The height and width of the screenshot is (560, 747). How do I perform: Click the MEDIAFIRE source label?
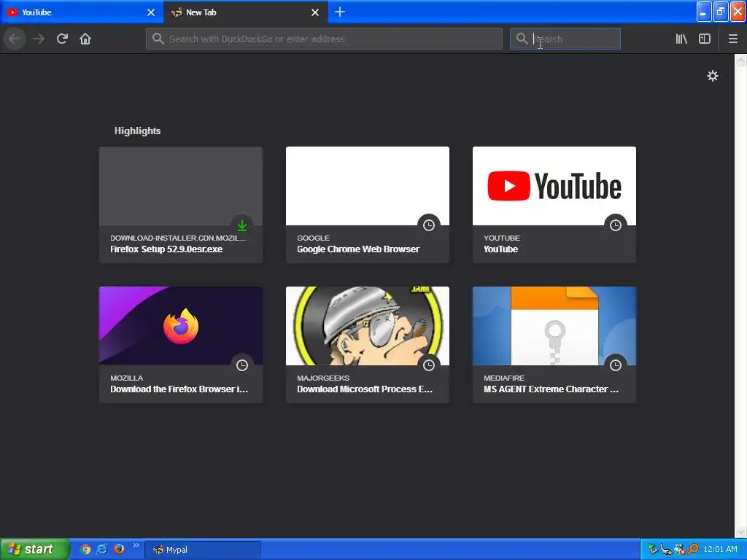click(504, 378)
